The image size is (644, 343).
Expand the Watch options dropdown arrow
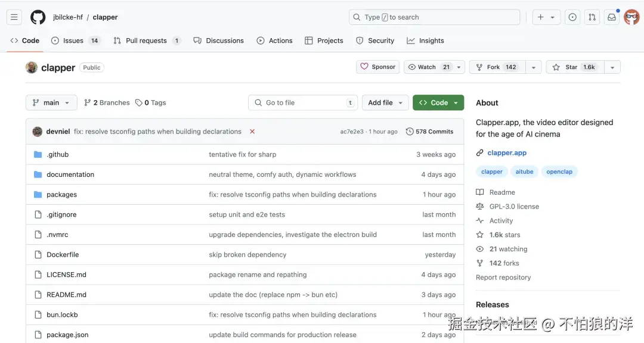point(459,67)
